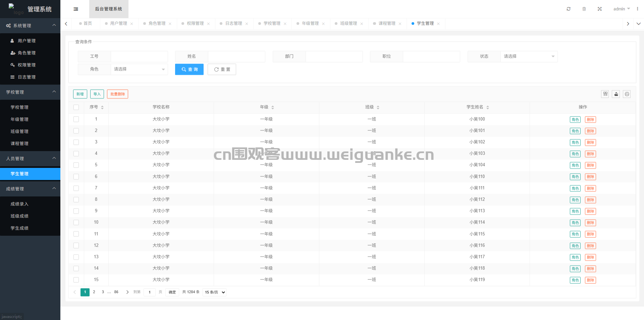Switch to the 首页 tab
The height and width of the screenshot is (320, 644).
click(86, 24)
